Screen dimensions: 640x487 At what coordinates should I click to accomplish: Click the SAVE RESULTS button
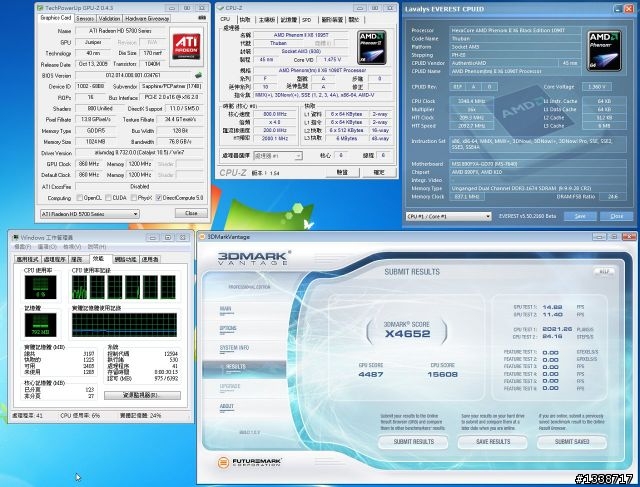click(x=493, y=442)
